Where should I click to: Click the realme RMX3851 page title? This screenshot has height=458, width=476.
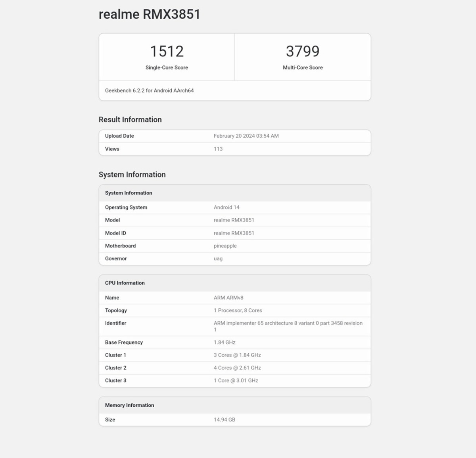[149, 14]
